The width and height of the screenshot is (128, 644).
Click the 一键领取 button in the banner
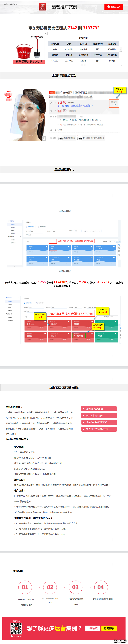point(92,628)
